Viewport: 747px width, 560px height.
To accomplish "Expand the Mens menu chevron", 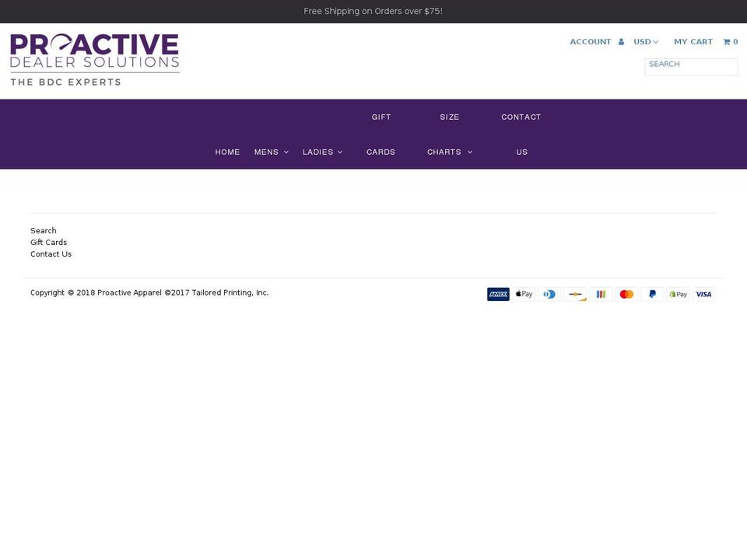I will tap(286, 152).
